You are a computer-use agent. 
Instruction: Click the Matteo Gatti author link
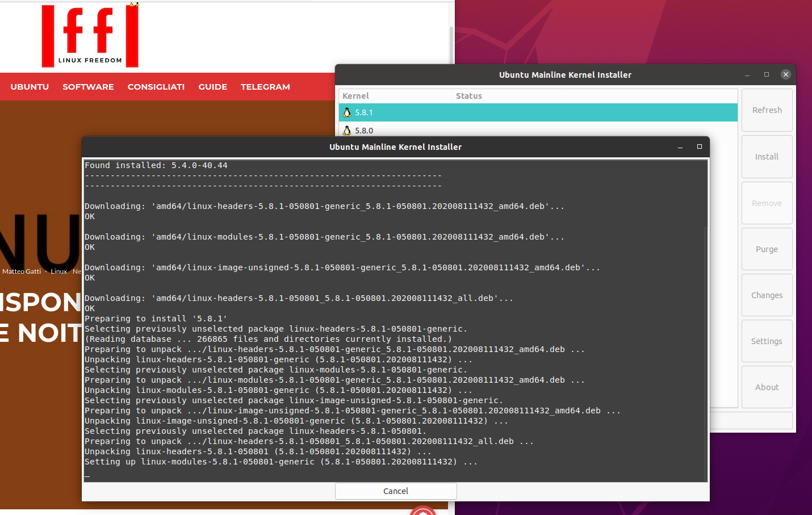click(21, 271)
